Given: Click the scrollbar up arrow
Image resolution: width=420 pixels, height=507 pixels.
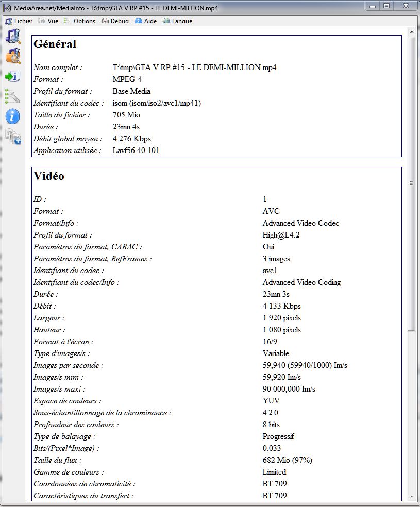Looking at the screenshot, I should pos(411,32).
